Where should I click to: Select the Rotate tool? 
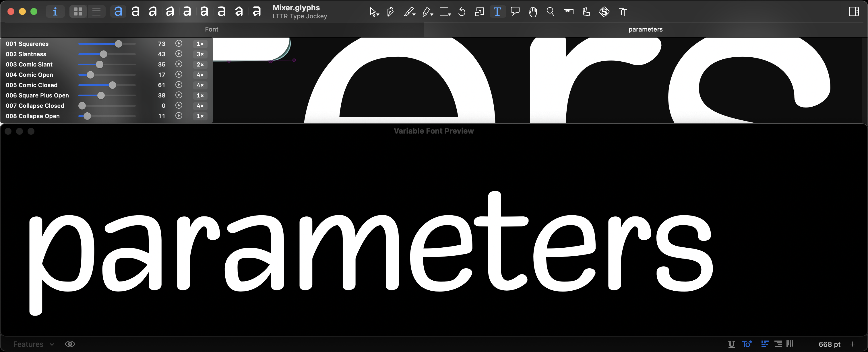tap(462, 12)
